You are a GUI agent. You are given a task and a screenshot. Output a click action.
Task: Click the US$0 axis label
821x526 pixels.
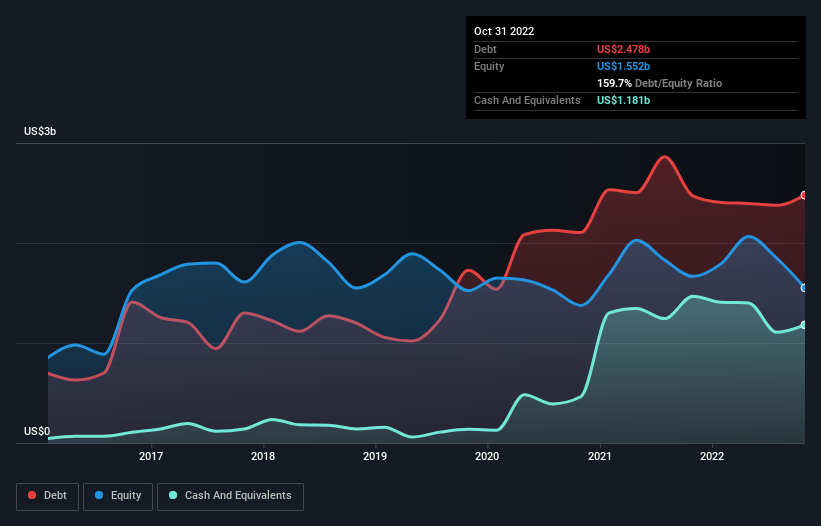(x=37, y=431)
